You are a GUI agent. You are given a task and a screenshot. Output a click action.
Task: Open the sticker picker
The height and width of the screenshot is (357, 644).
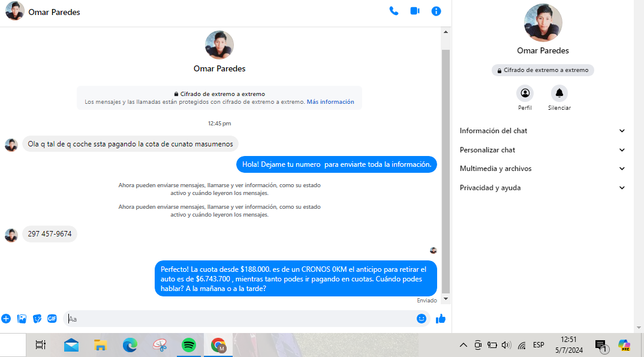(x=37, y=319)
